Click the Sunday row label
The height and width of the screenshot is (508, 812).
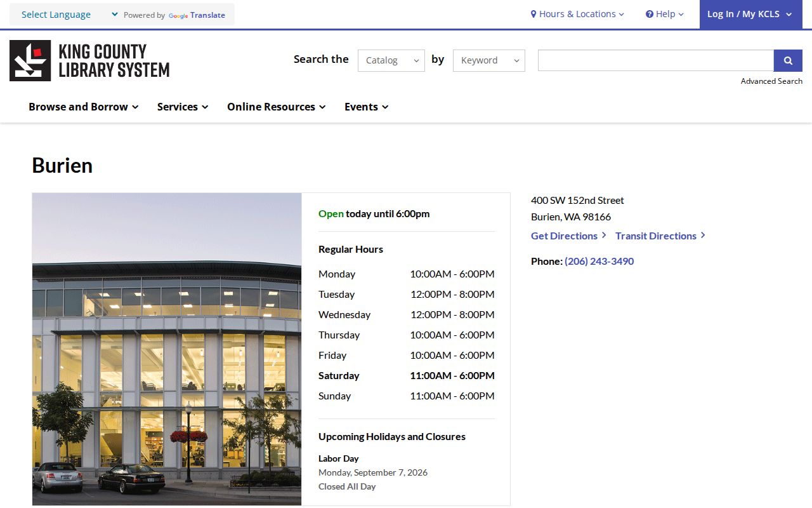334,396
